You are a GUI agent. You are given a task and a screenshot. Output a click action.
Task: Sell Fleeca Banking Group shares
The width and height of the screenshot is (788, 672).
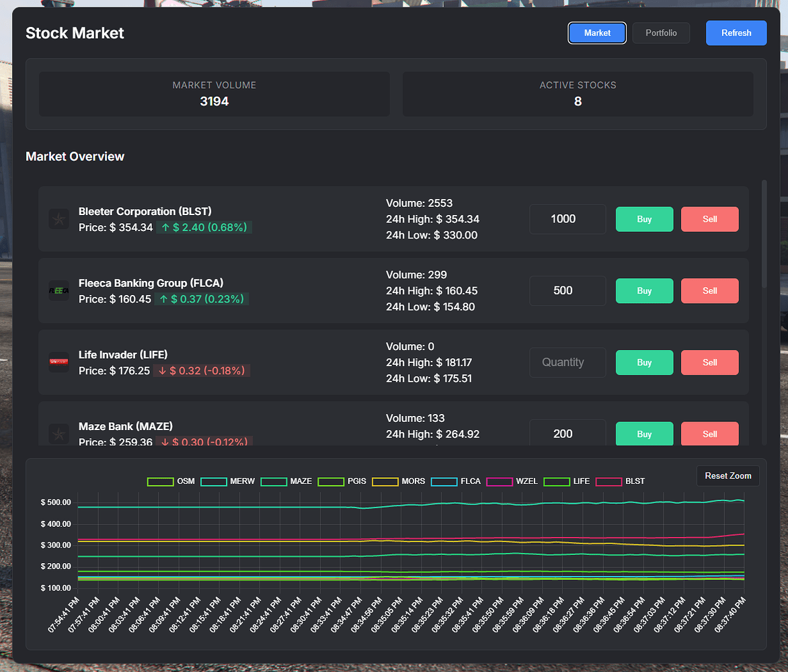click(x=709, y=290)
